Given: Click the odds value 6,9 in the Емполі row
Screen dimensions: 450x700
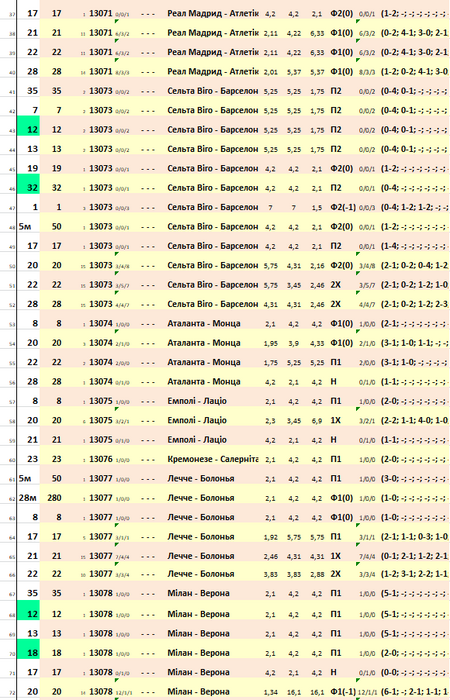Looking at the screenshot, I should (x=317, y=421).
